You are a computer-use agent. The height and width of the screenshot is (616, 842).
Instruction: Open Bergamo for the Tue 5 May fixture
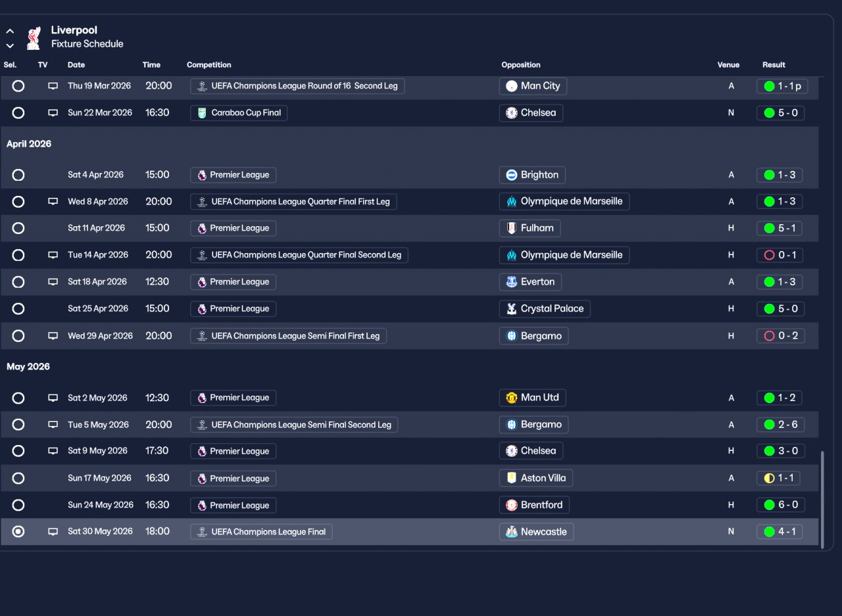click(x=533, y=425)
